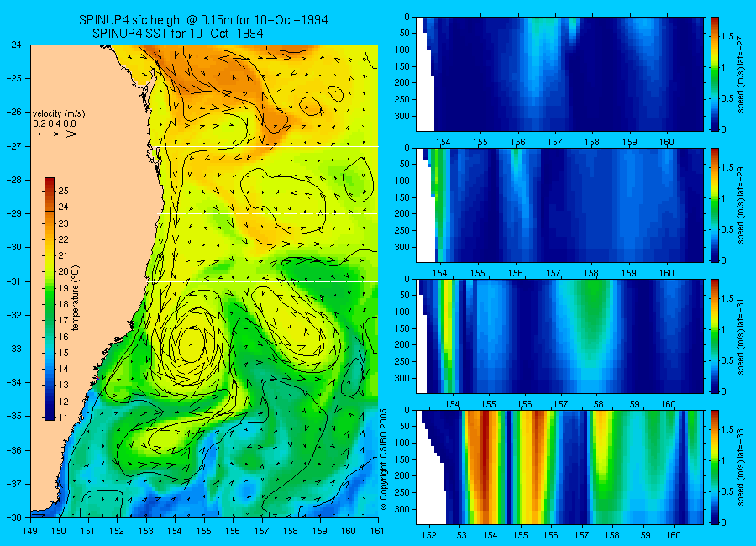Click the speed color bar for lat=-29

click(715, 205)
